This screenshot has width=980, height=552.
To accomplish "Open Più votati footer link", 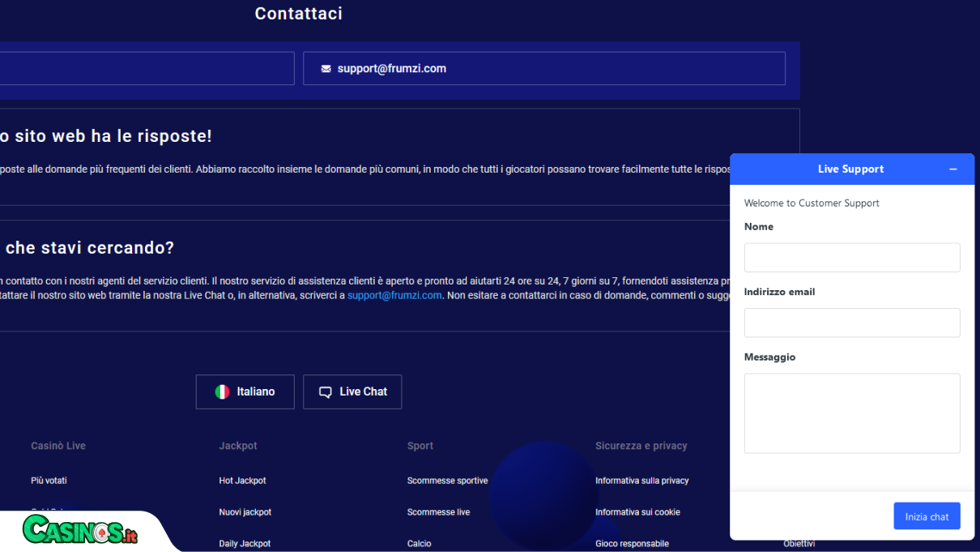I will click(49, 481).
